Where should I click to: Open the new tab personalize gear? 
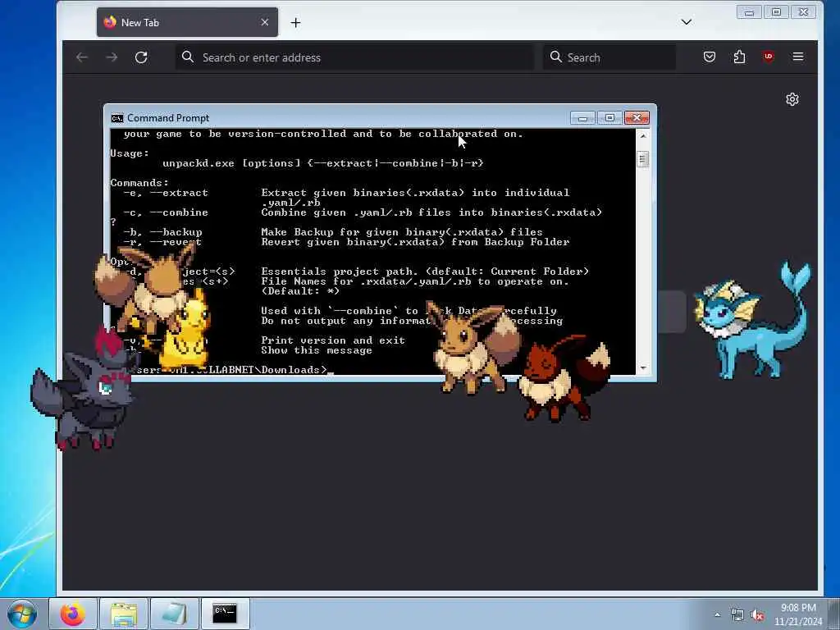pos(792,99)
